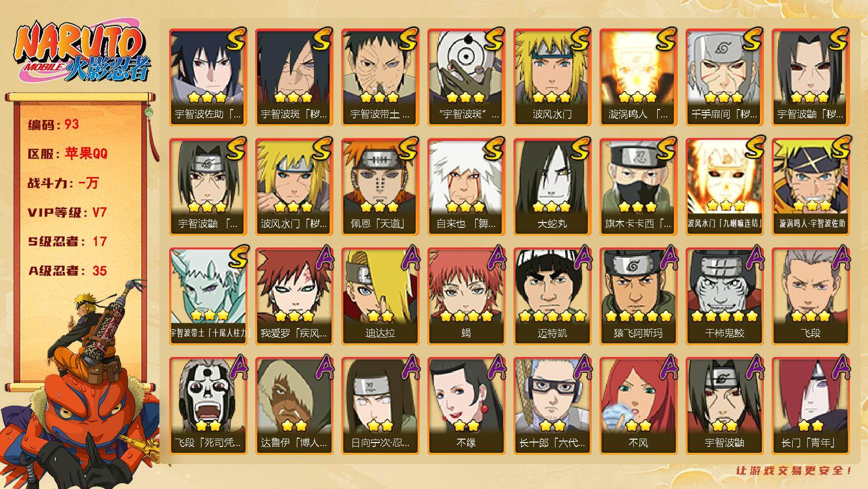The image size is (868, 489).
Task: Select the 不风 red-haired ninja card
Action: (x=638, y=406)
